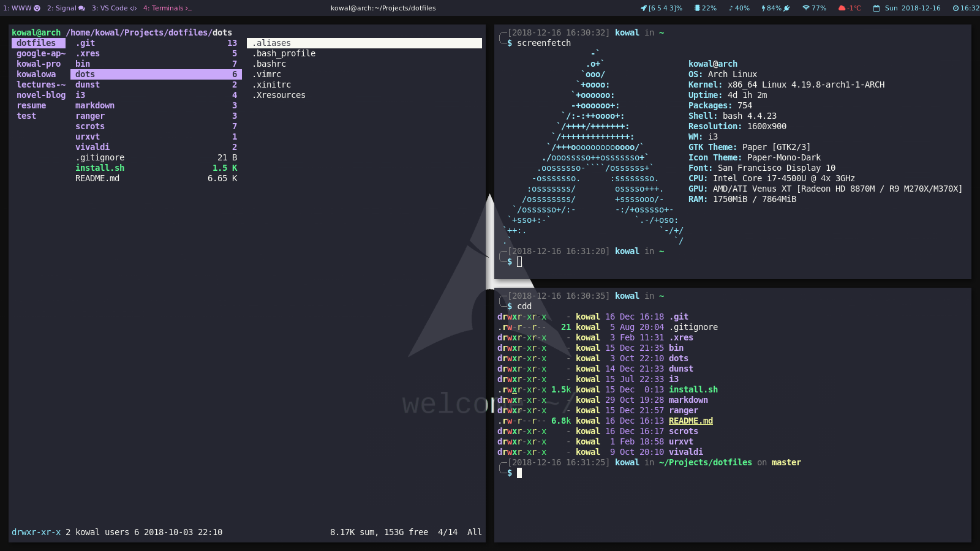Select .aliases in ranger preview column
The height and width of the screenshot is (551, 980).
(x=364, y=43)
